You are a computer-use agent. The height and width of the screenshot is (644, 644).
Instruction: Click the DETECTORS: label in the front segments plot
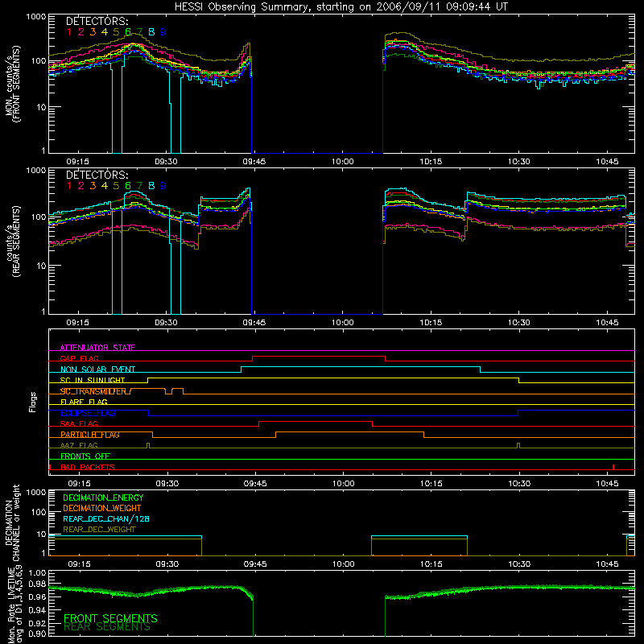(x=97, y=22)
